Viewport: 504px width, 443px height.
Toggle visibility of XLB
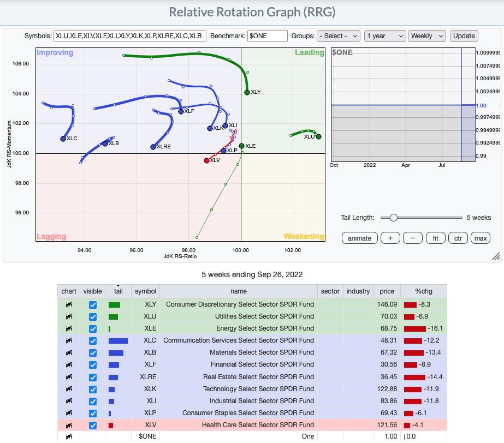pyautogui.click(x=93, y=353)
